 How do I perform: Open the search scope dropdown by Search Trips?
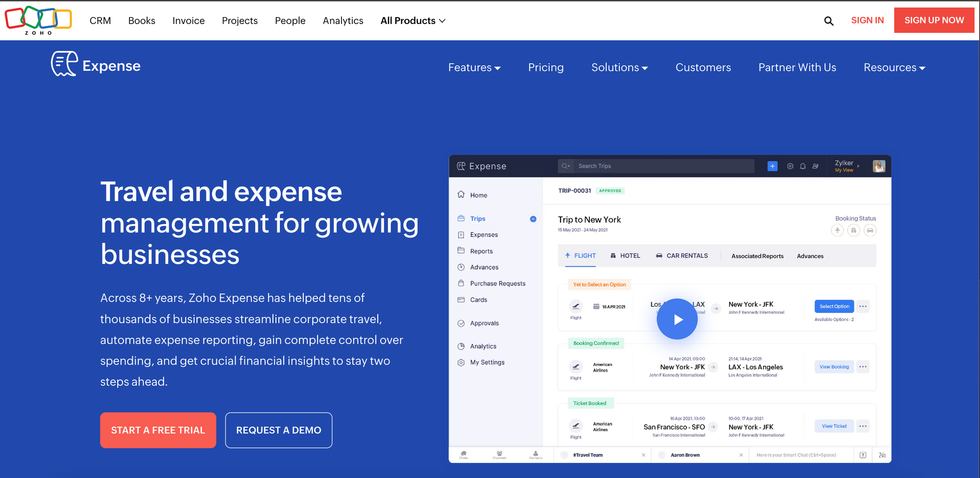tap(565, 166)
